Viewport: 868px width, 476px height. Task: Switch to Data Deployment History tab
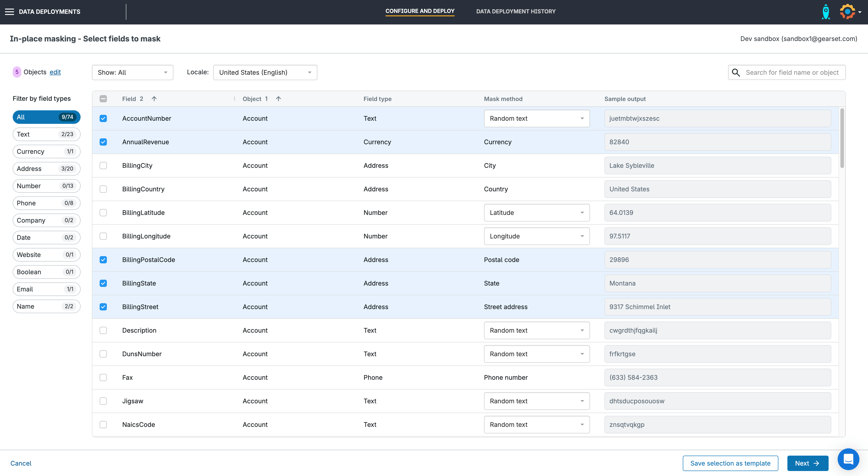(516, 12)
